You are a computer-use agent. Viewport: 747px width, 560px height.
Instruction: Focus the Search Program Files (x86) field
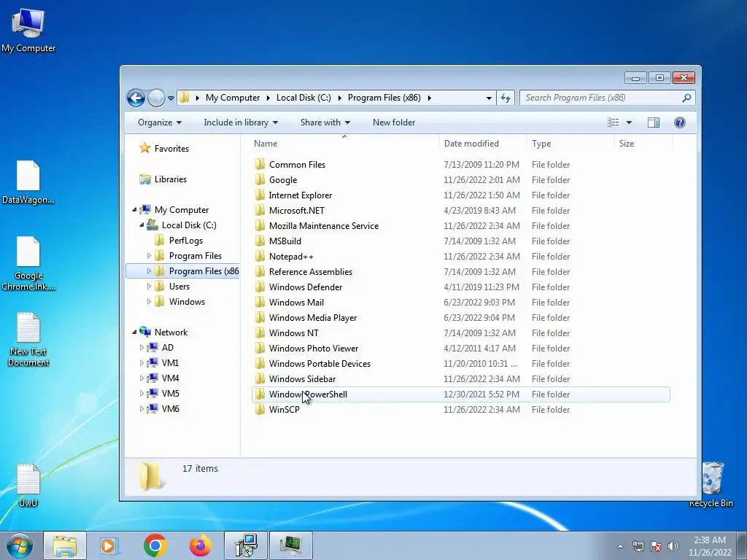(608, 98)
